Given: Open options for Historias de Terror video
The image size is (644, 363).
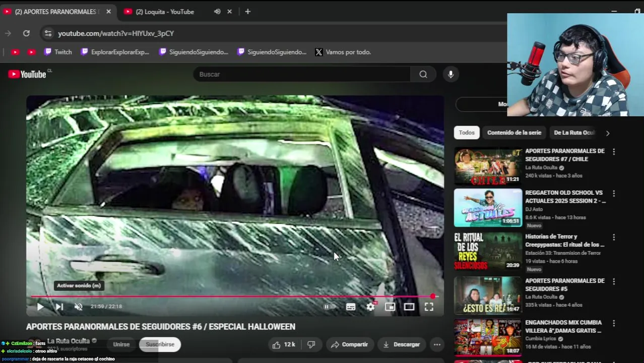Looking at the screenshot, I should (x=614, y=237).
